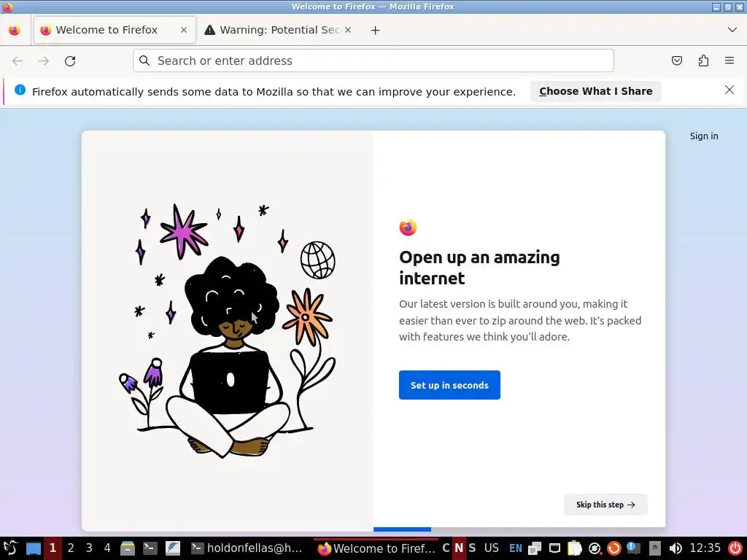Viewport: 747px width, 560px height.
Task: Toggle the Caps Lock C indicator
Action: pos(446,548)
